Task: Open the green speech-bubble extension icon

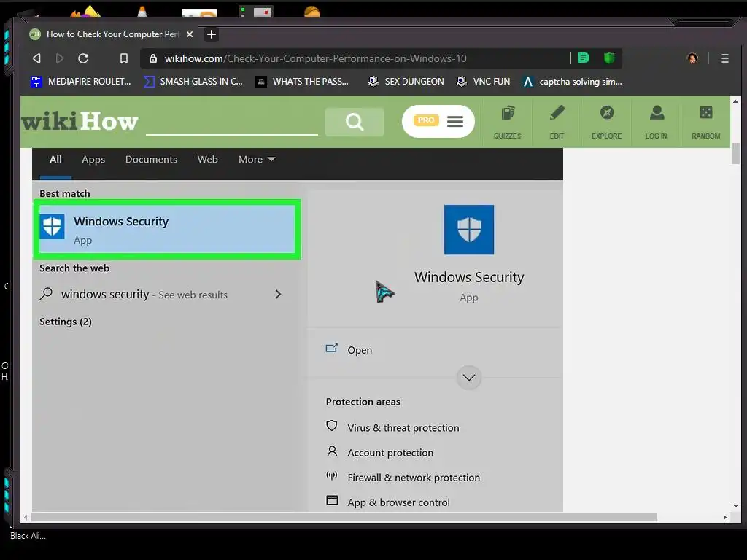Action: 583,58
